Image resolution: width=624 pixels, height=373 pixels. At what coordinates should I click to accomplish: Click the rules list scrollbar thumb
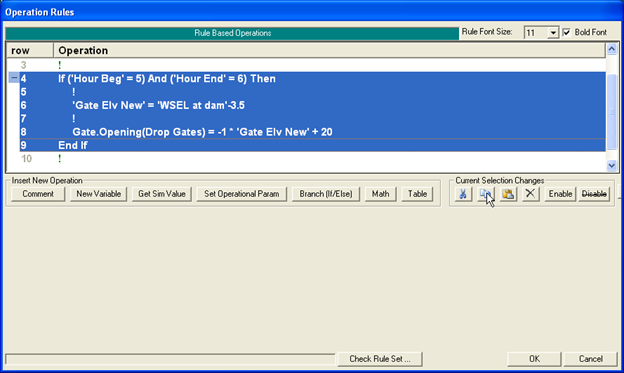tap(612, 111)
